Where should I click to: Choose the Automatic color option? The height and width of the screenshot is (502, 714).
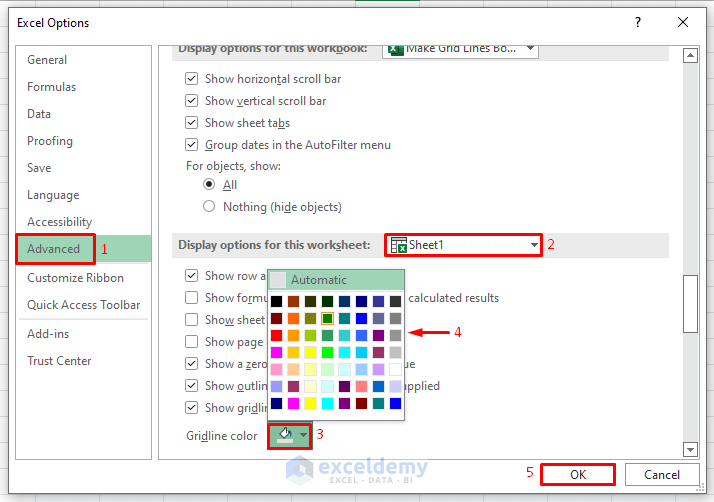pos(336,280)
